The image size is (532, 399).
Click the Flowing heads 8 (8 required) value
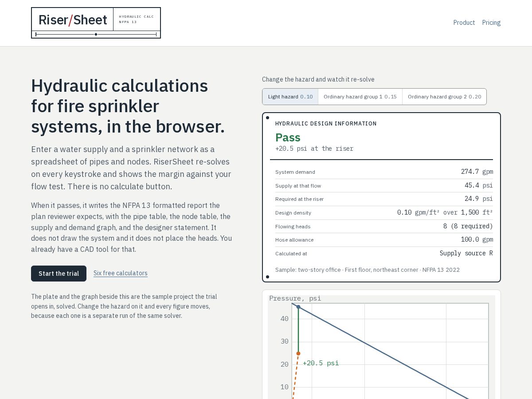468,226
